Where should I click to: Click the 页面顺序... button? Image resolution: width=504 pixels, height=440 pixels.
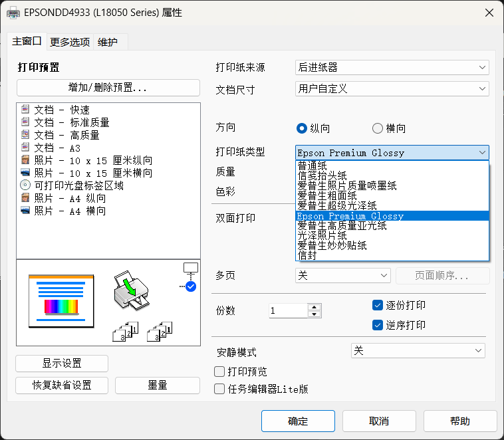pos(442,275)
